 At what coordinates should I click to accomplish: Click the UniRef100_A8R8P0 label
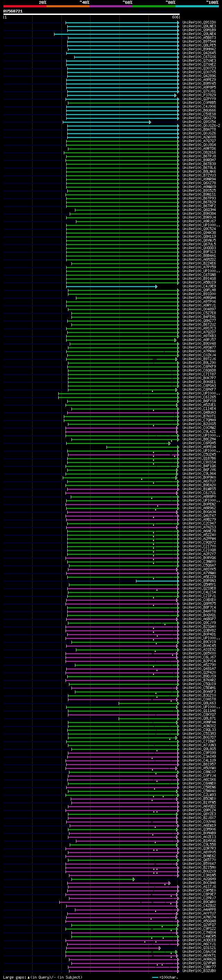click(x=199, y=496)
